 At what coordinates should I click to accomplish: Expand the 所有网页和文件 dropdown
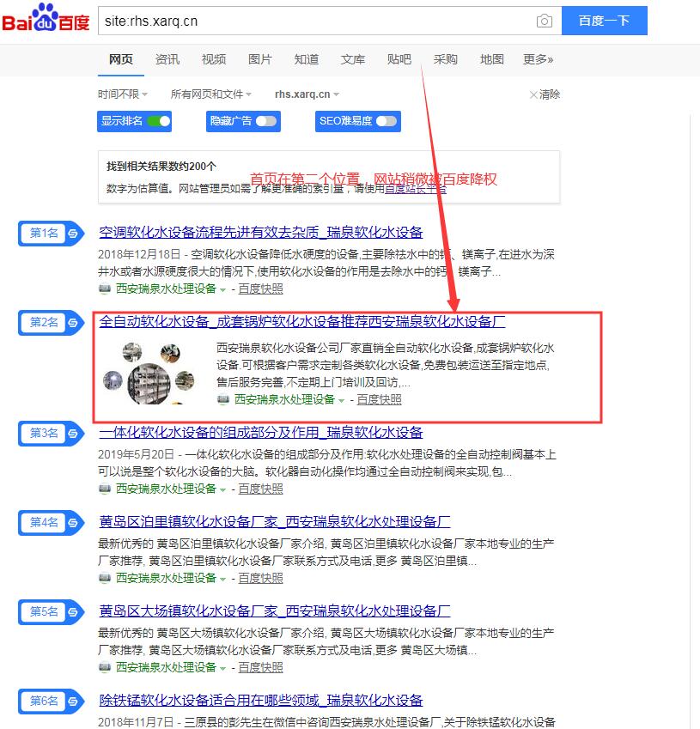pyautogui.click(x=210, y=94)
